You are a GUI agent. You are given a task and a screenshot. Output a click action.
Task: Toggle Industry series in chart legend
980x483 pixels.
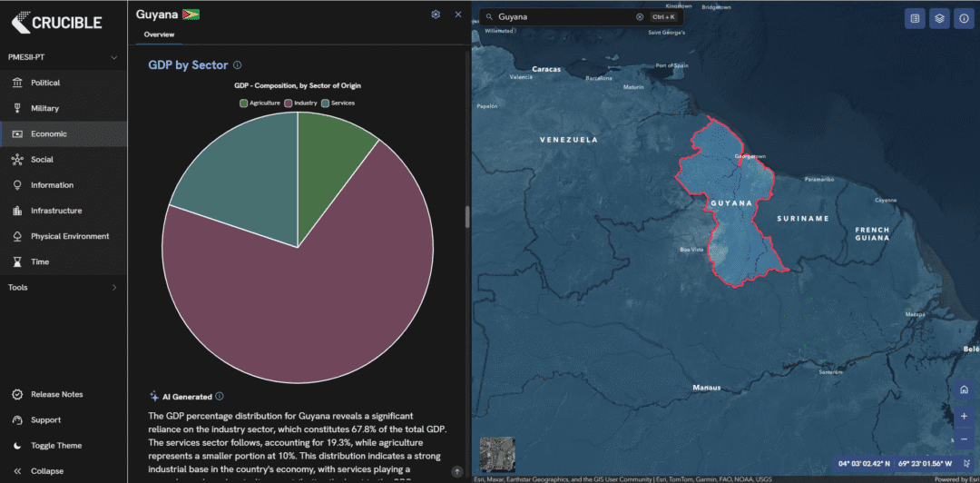point(301,103)
